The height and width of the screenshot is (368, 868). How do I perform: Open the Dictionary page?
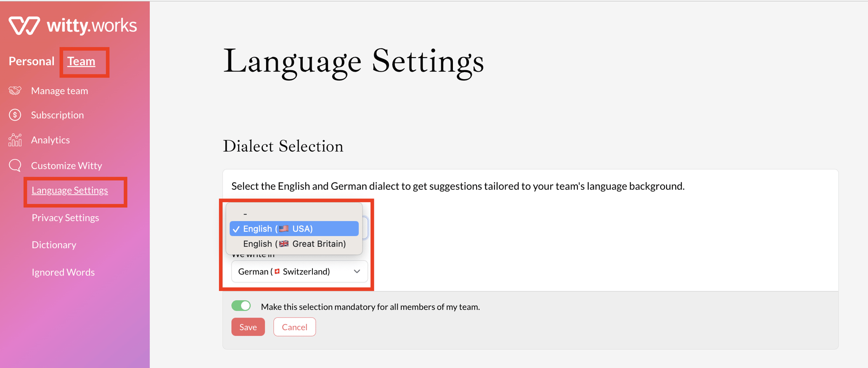click(x=54, y=245)
